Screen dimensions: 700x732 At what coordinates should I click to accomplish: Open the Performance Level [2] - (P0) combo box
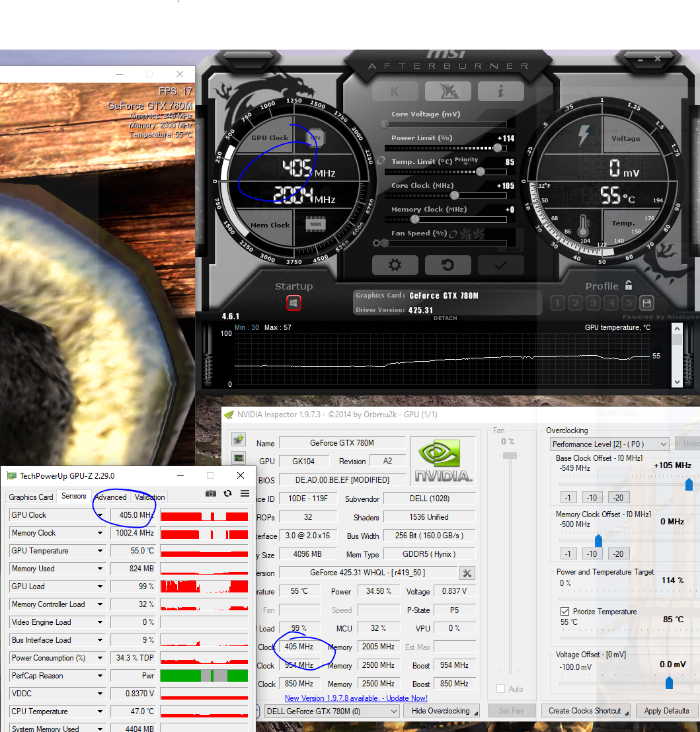pyautogui.click(x=609, y=444)
